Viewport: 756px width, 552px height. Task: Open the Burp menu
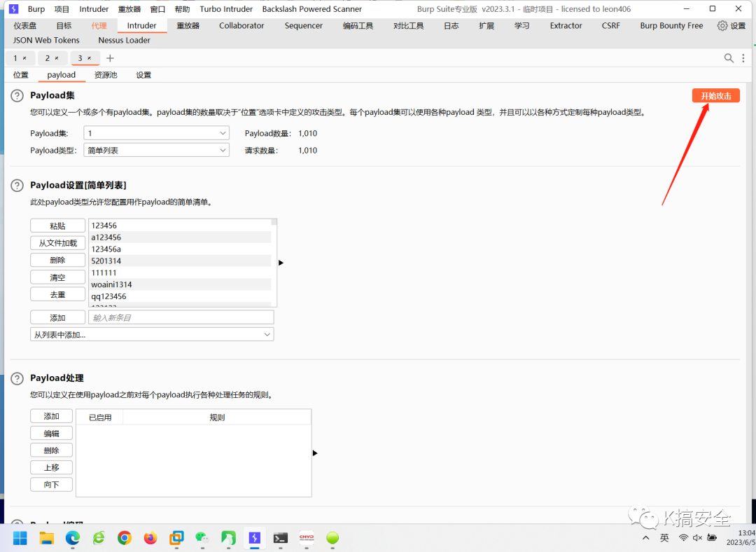36,8
